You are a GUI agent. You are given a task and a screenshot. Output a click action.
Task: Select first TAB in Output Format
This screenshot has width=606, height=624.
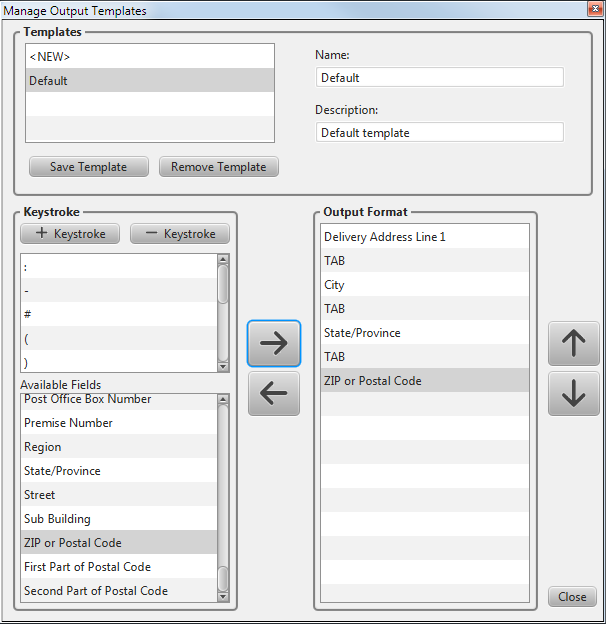tap(425, 260)
